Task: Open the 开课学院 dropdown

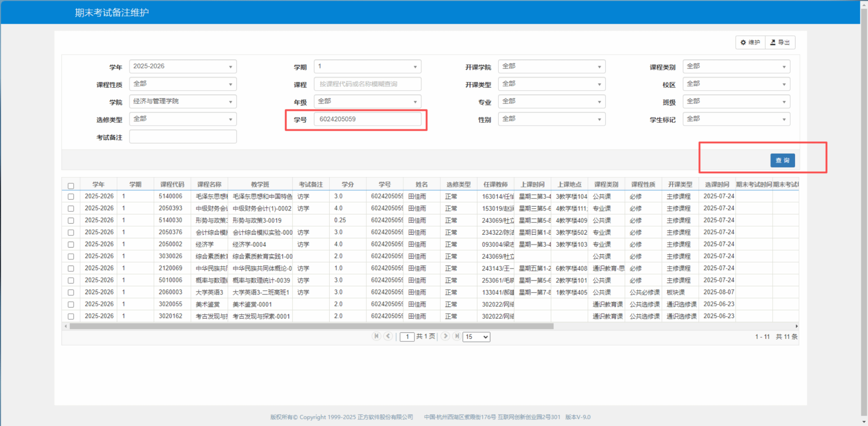Action: tap(551, 66)
